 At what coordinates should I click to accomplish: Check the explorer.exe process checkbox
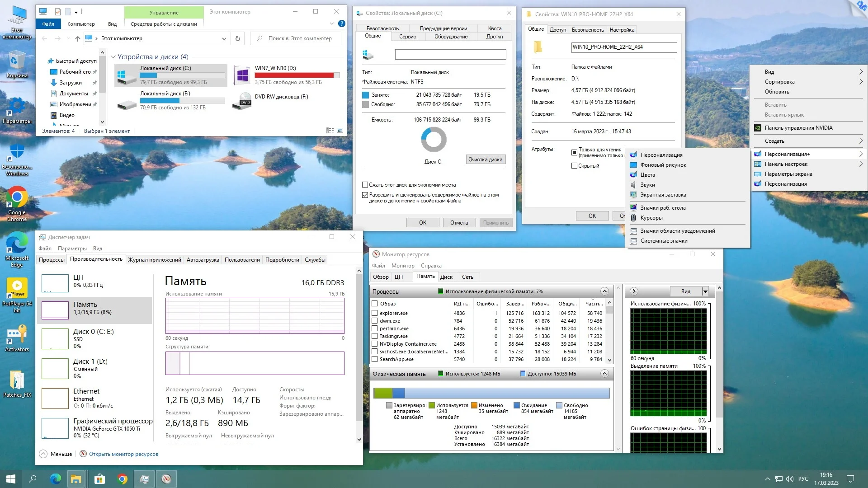click(x=374, y=313)
